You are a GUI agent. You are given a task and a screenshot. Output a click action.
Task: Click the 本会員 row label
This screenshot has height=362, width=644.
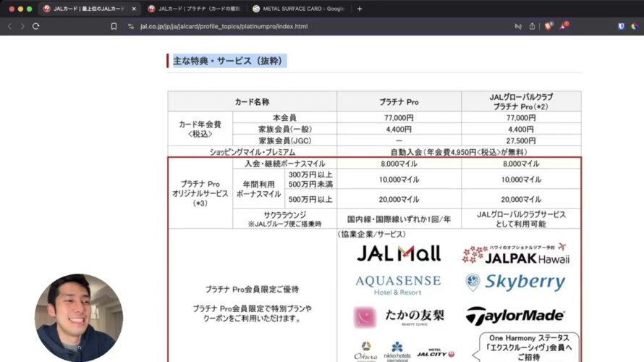284,117
